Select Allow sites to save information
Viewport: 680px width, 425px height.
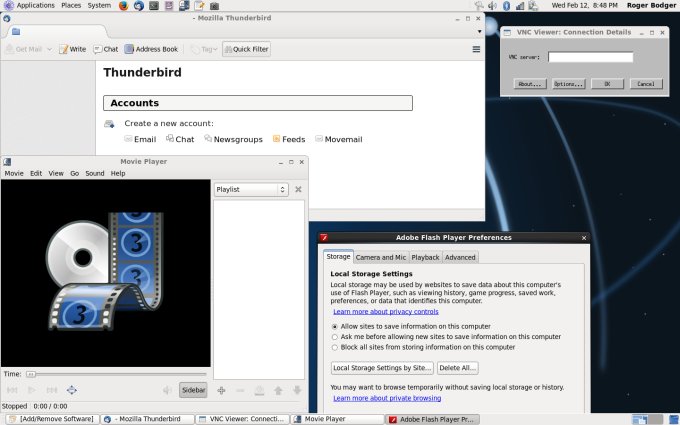(335, 326)
